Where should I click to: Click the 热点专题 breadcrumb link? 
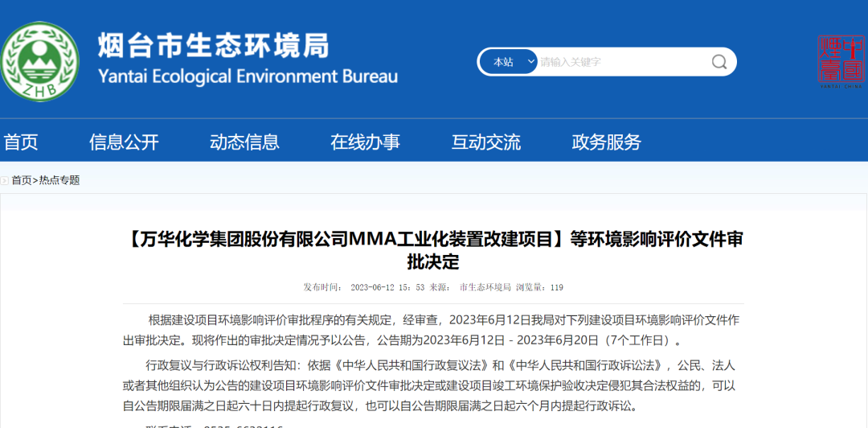pyautogui.click(x=59, y=180)
